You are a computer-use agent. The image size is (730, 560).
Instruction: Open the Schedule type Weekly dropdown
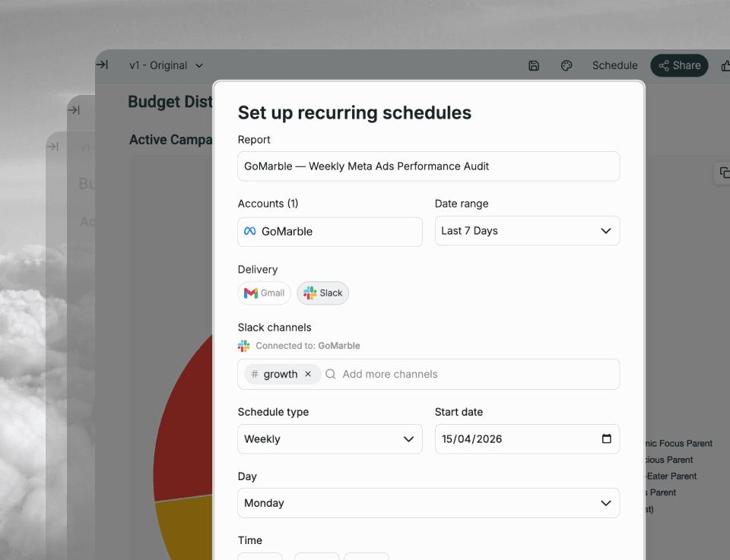click(329, 439)
